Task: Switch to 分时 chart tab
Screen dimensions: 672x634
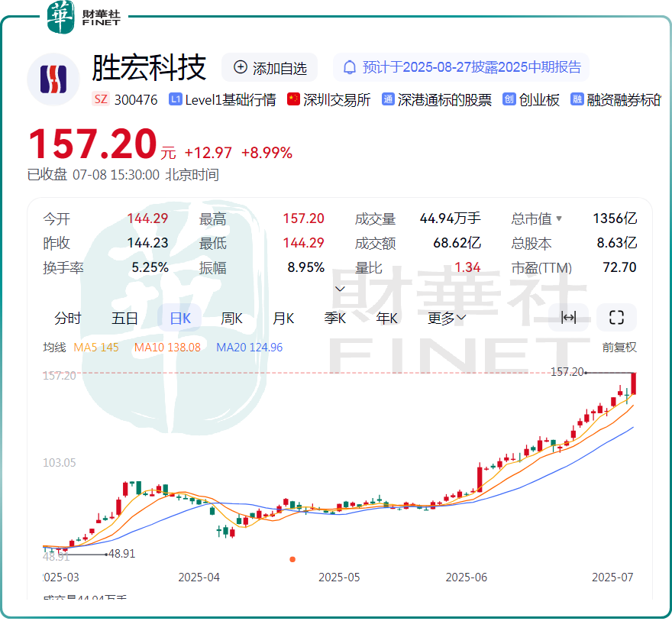Action: click(68, 318)
